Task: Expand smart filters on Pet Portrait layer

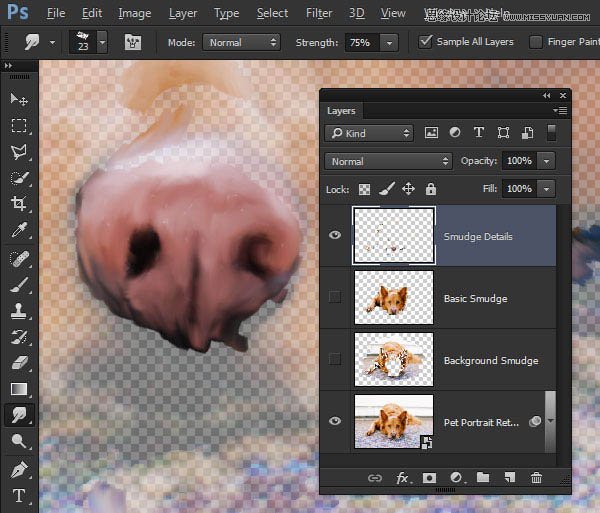Action: click(550, 421)
